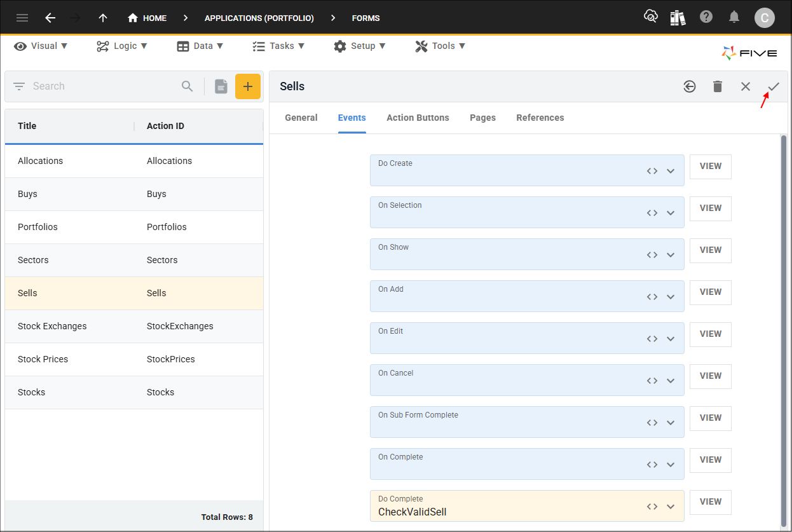
Task: Expand the Do Create event dropdown
Action: 671,171
